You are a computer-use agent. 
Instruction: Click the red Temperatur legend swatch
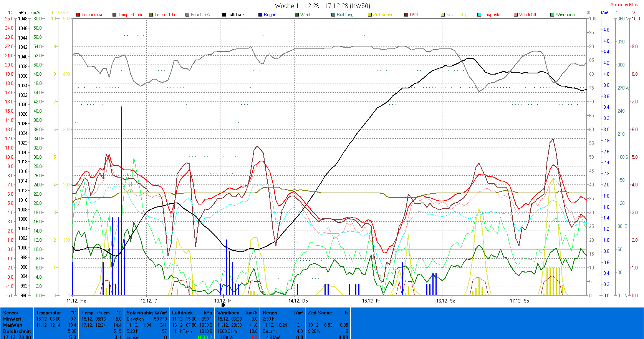coord(78,15)
